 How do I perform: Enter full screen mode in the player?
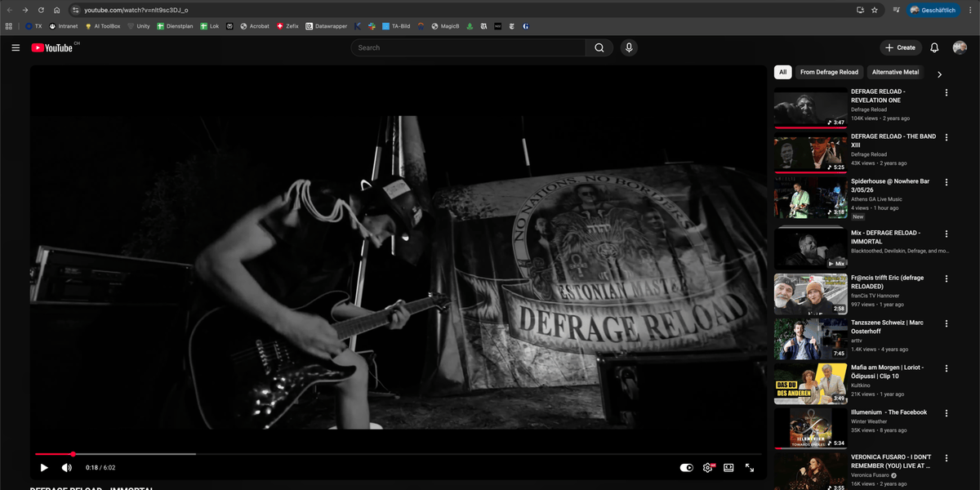point(750,468)
